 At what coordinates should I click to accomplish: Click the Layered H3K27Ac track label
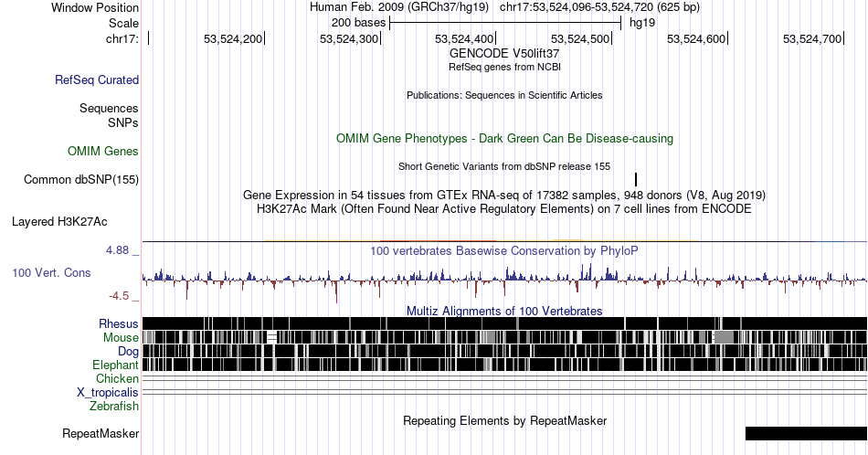tap(59, 221)
